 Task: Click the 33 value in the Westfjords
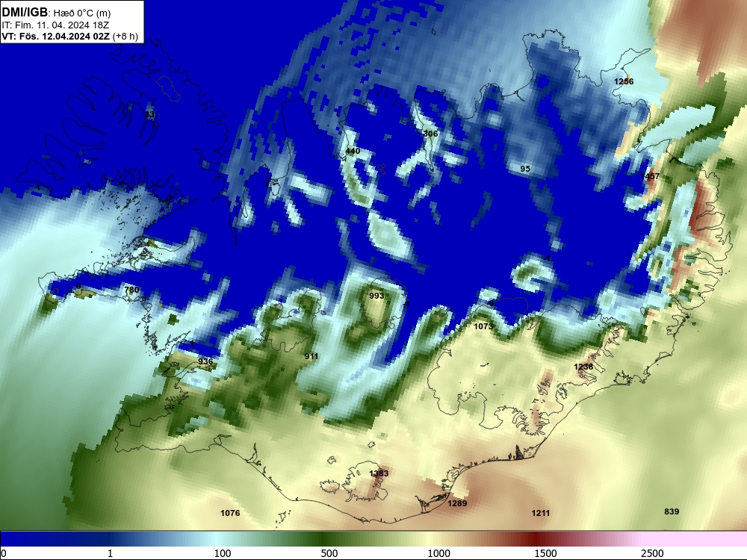coord(149,114)
